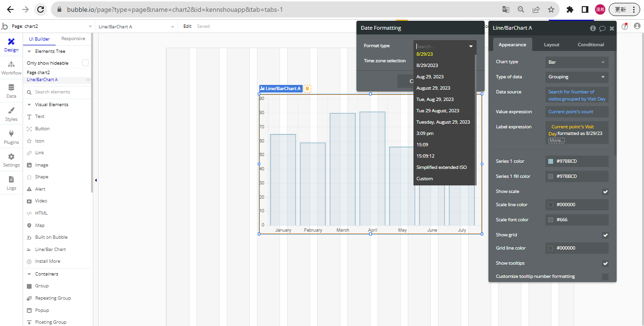Open the Logs section
This screenshot has width=644, height=326.
(11, 184)
